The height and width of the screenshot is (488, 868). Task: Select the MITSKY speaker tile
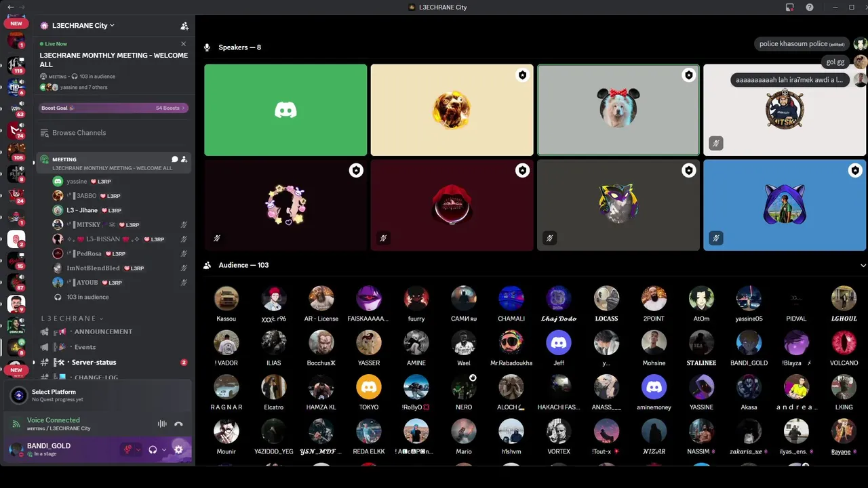click(785, 110)
